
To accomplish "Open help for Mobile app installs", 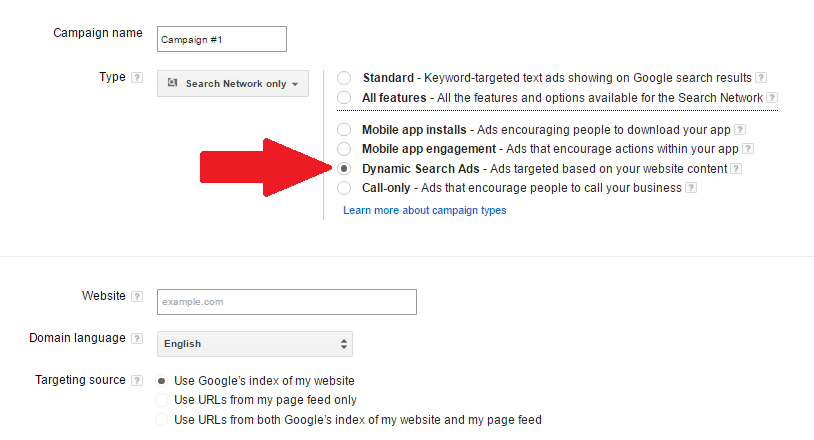I will 740,130.
